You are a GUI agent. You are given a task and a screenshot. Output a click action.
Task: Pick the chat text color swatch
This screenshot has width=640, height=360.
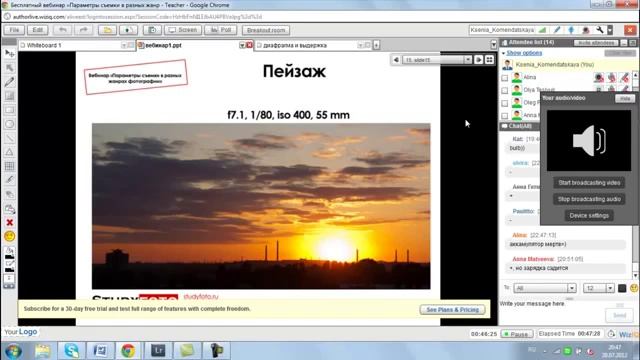pyautogui.click(x=622, y=288)
